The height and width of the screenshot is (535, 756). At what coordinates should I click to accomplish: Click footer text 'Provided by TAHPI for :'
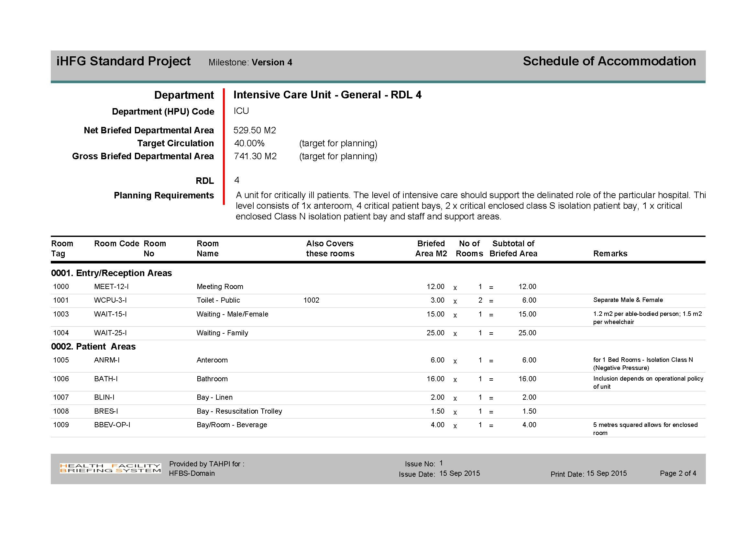(x=206, y=464)
